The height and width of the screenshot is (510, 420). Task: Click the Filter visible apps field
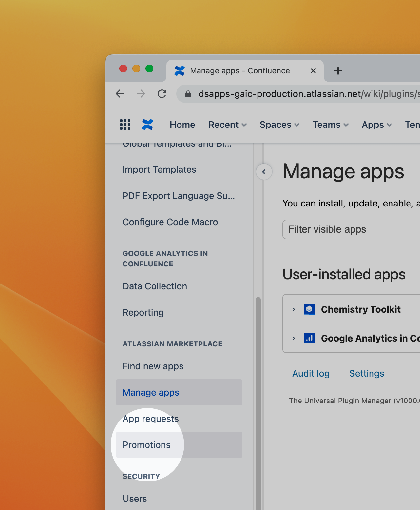point(351,229)
